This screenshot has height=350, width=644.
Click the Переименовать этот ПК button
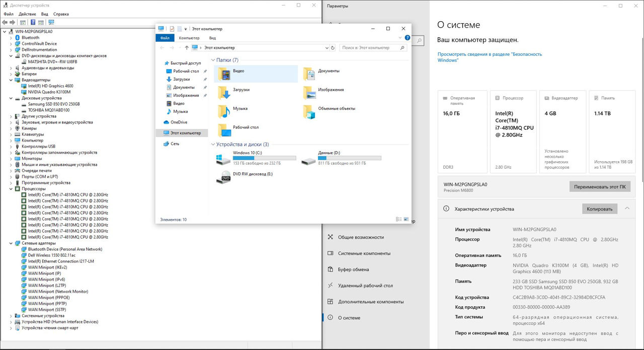599,186
